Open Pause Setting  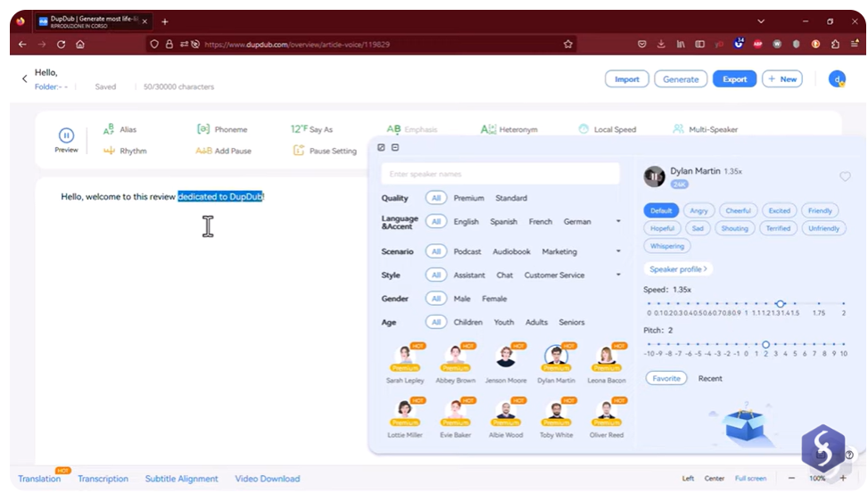325,151
